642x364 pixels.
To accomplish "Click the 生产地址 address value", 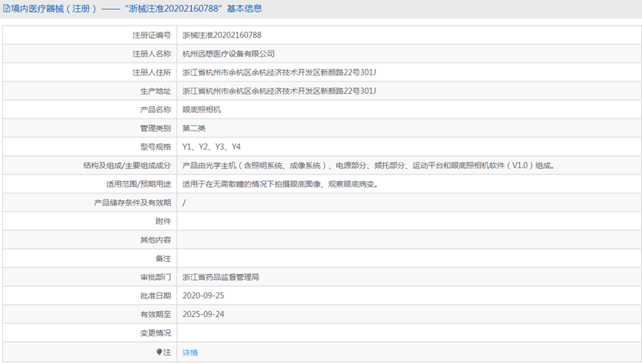I will [279, 91].
